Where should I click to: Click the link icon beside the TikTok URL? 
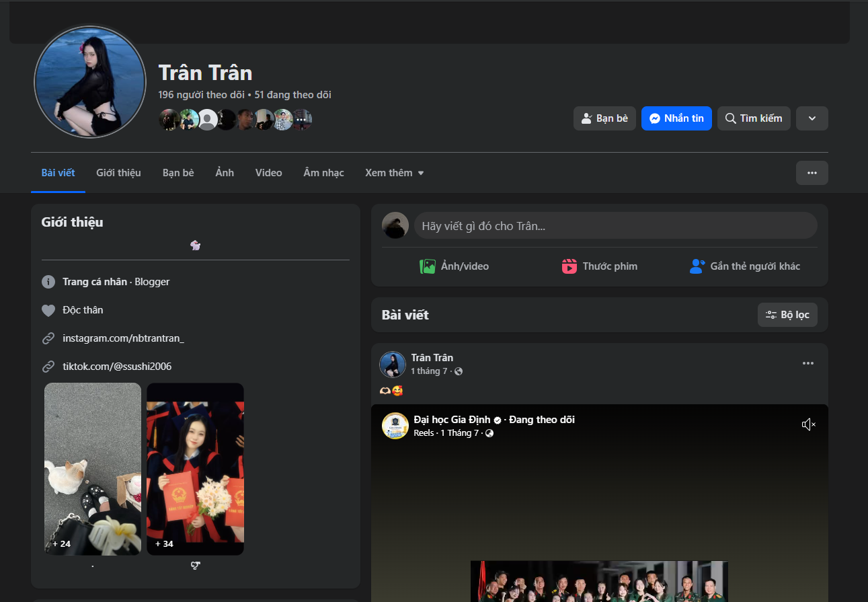(x=48, y=367)
